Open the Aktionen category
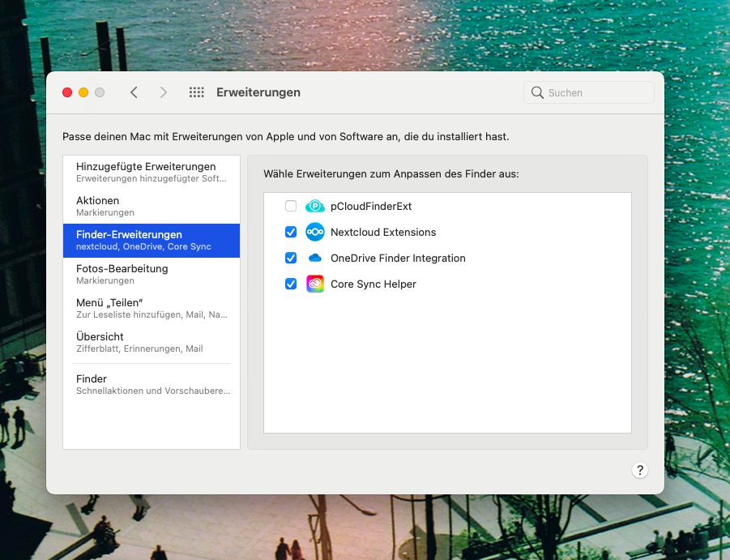The image size is (730, 560). tap(152, 206)
